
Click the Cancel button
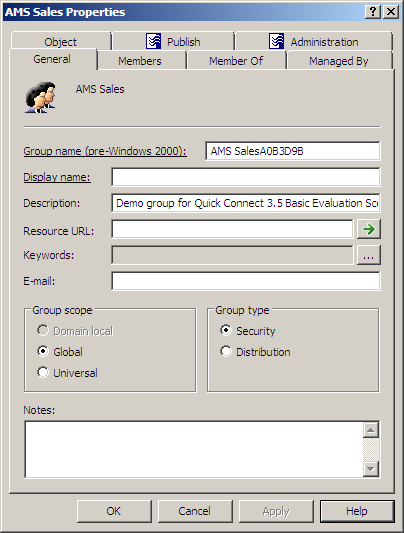(195, 511)
